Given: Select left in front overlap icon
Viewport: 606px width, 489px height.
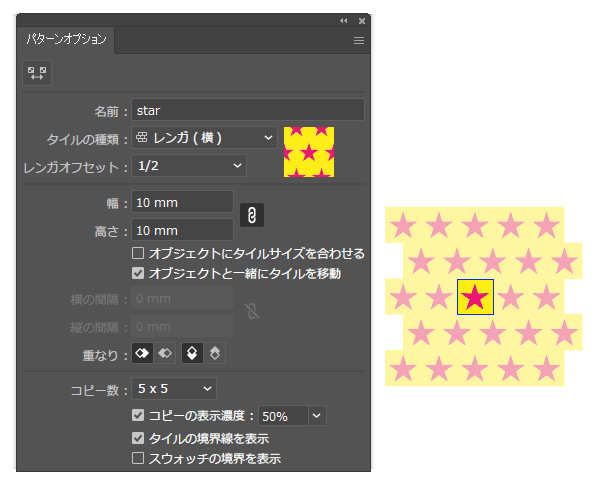Looking at the screenshot, I should click(x=143, y=354).
